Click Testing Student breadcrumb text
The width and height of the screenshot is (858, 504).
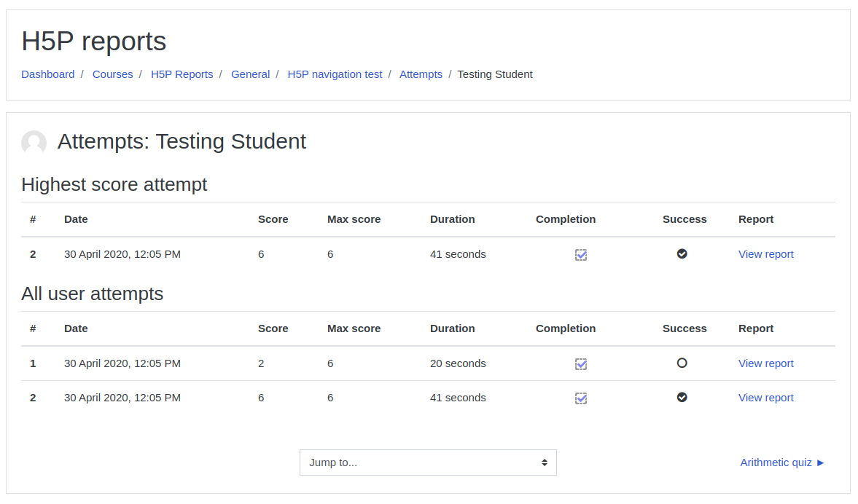click(x=495, y=74)
